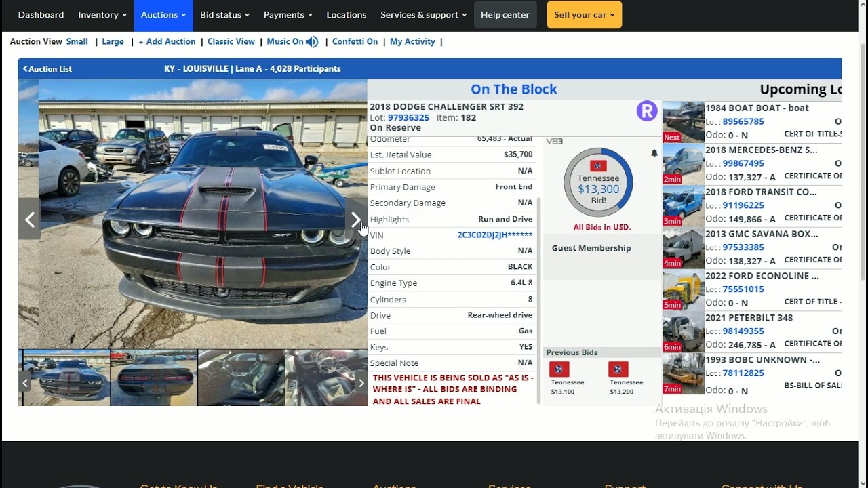Open the Help center

(x=505, y=15)
